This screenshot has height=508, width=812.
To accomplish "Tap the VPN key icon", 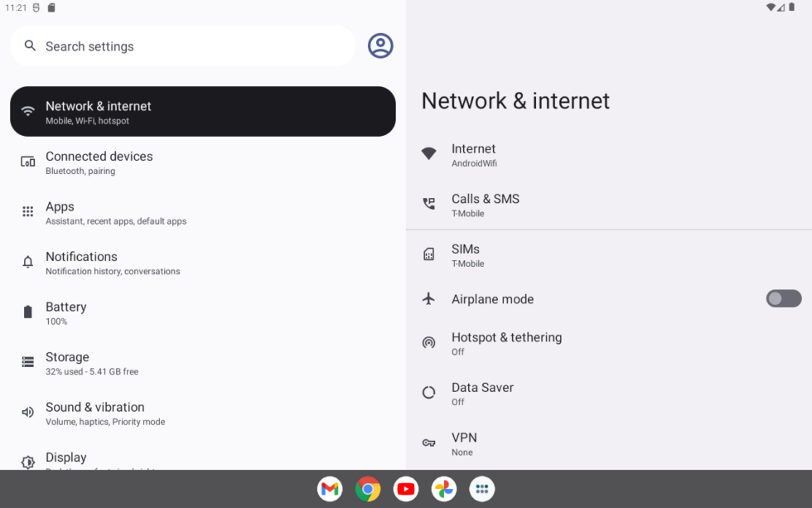I will (x=428, y=443).
